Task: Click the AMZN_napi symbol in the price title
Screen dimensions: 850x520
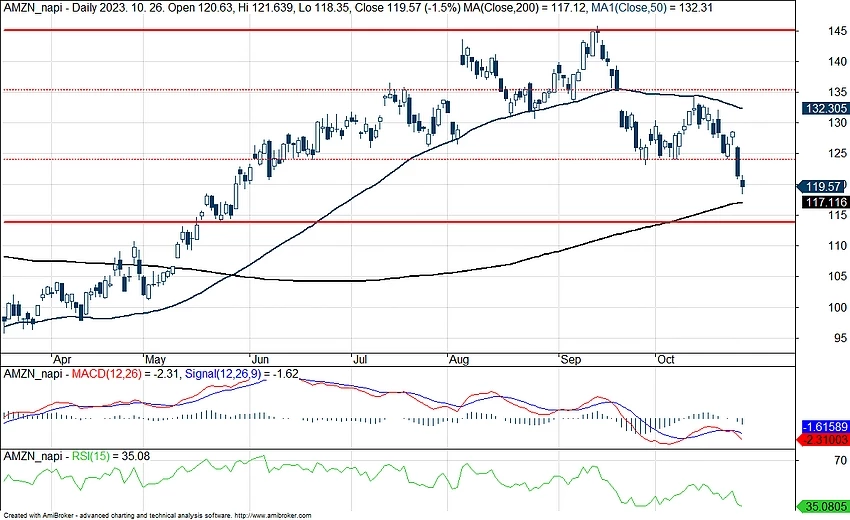Action: click(x=34, y=8)
